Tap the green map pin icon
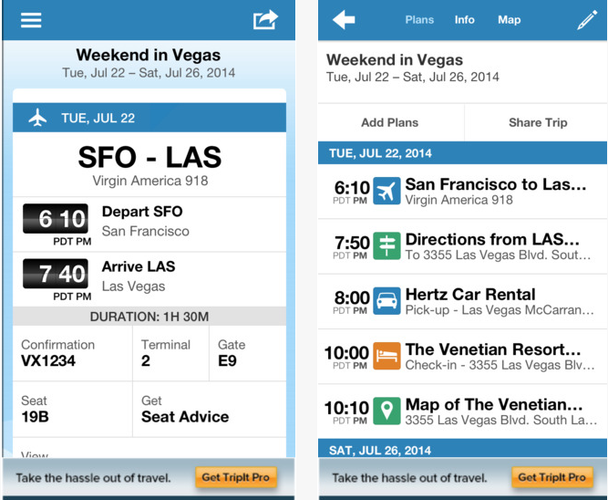 386,411
